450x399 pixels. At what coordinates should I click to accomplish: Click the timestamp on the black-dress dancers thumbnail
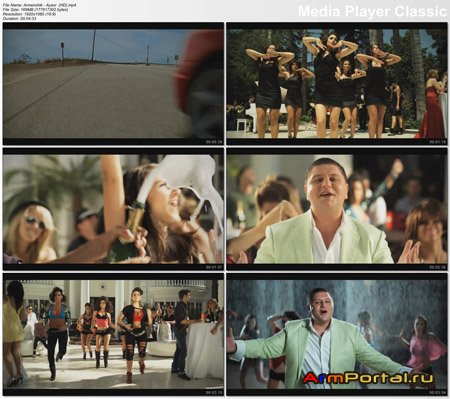438,142
